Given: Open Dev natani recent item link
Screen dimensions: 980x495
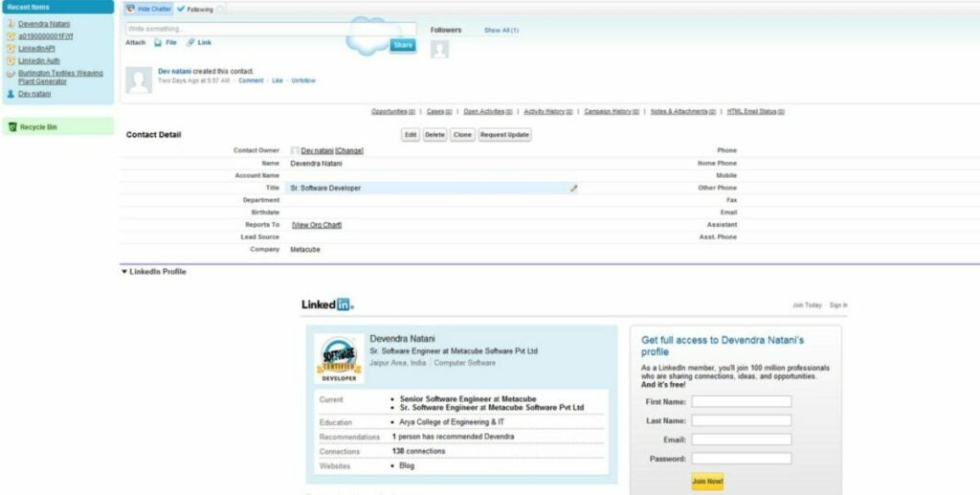Looking at the screenshot, I should click(34, 94).
